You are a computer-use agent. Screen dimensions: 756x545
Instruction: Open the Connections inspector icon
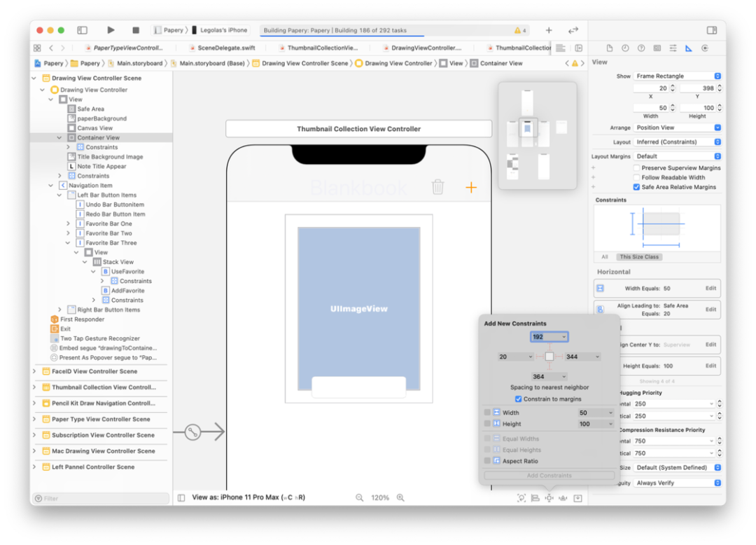(x=705, y=48)
